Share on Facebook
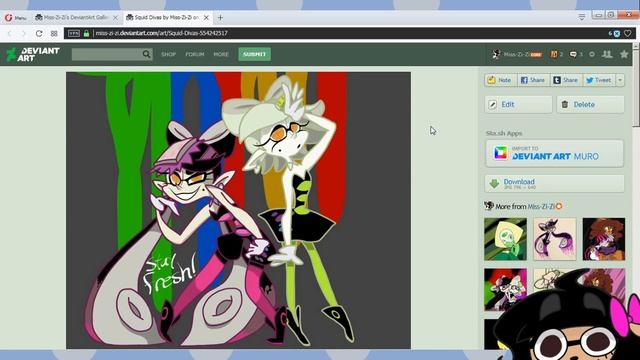This screenshot has height=360, width=640. click(533, 80)
